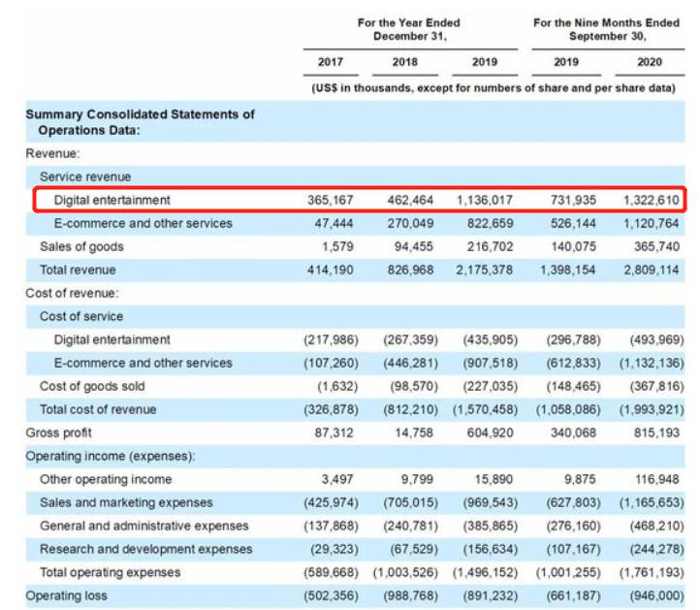This screenshot has width=700, height=610.
Task: Click the 'Total operating expenses' label
Action: tap(110, 572)
